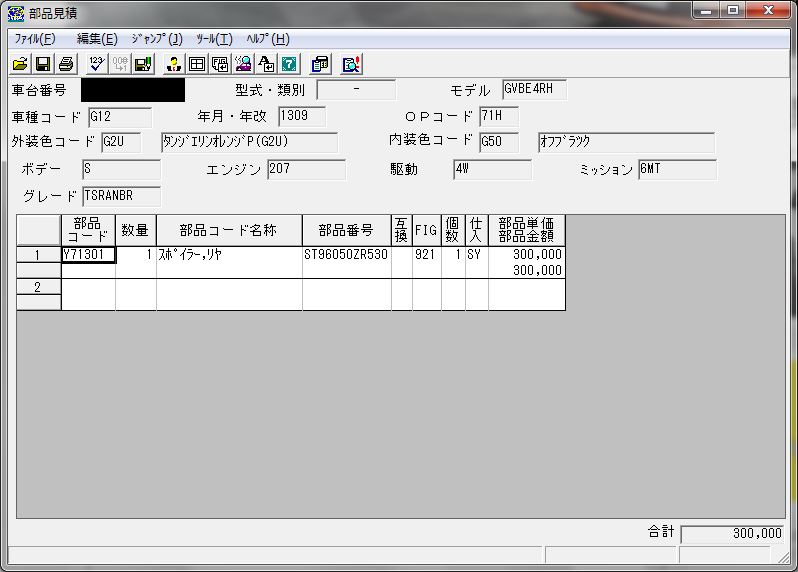Click the ミッション field showing 6MT

[677, 169]
